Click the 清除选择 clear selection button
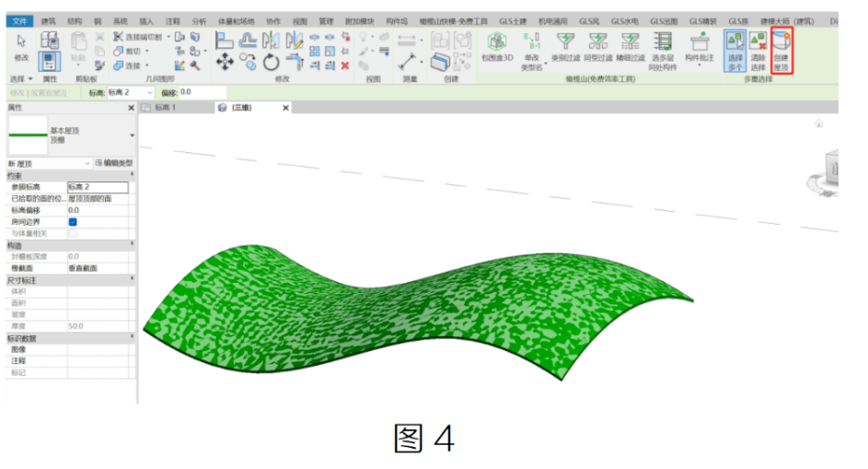 [758, 51]
